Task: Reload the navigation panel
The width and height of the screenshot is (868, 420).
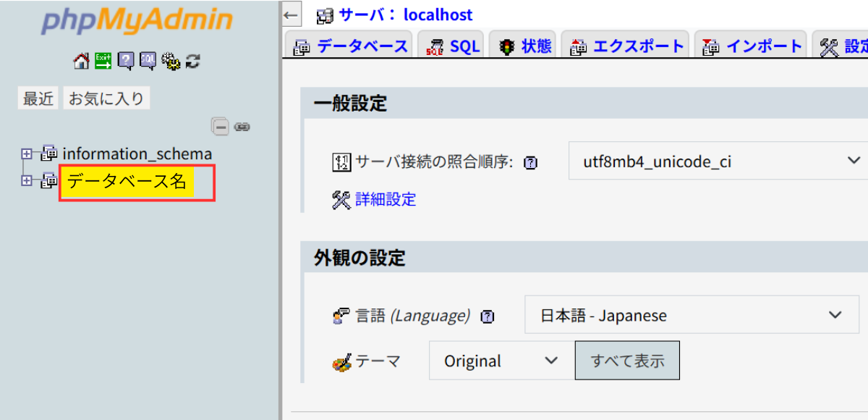Action: tap(192, 62)
